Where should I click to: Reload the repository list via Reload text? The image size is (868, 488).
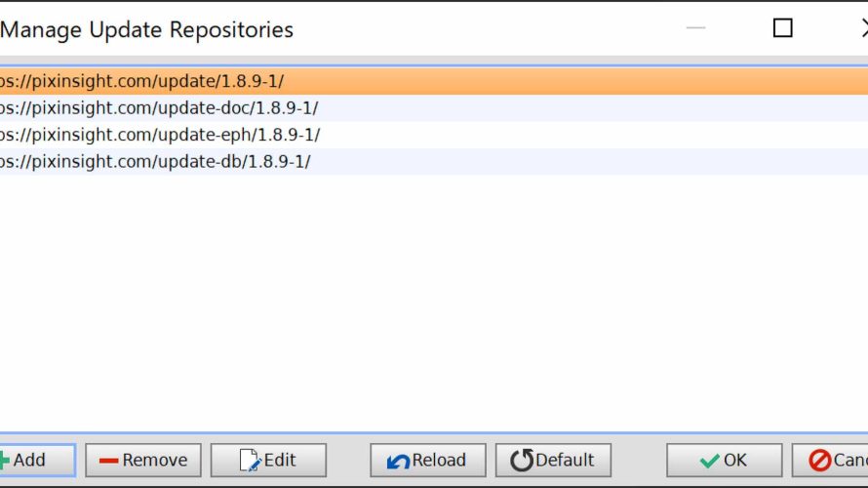coord(439,460)
